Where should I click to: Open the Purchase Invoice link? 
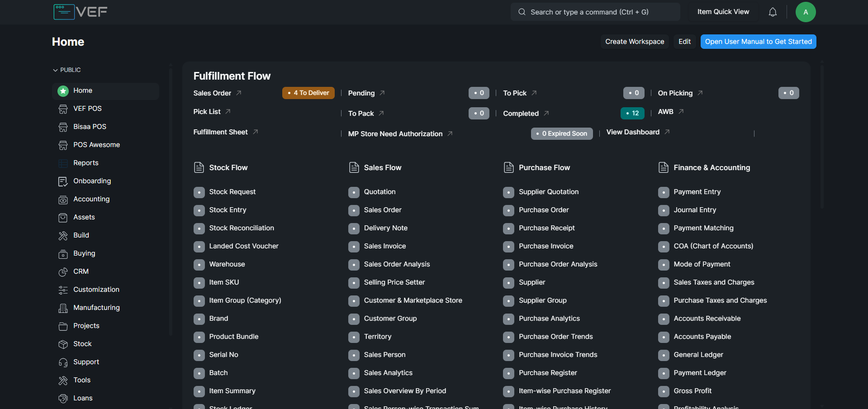pos(545,246)
